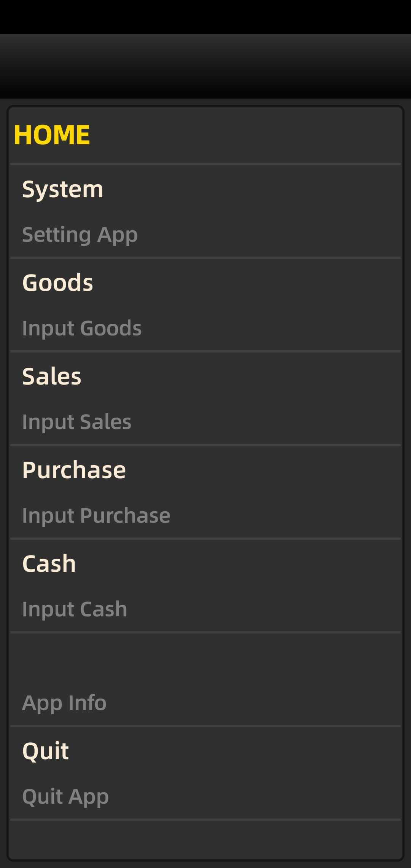Open the Cash menu entry
The width and height of the screenshot is (411, 868).
click(x=49, y=564)
